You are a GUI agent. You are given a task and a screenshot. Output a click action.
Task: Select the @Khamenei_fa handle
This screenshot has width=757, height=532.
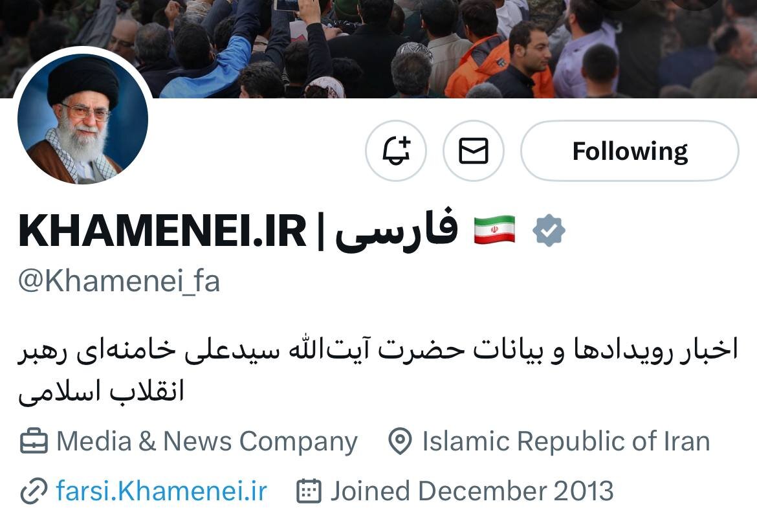pyautogui.click(x=119, y=281)
